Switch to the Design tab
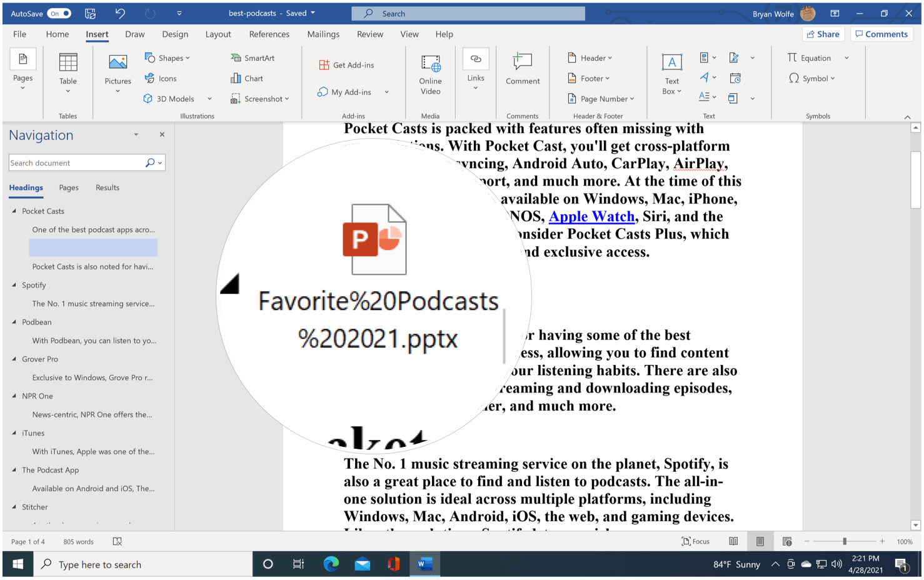Viewport: 924px width, 580px height. pyautogui.click(x=175, y=34)
